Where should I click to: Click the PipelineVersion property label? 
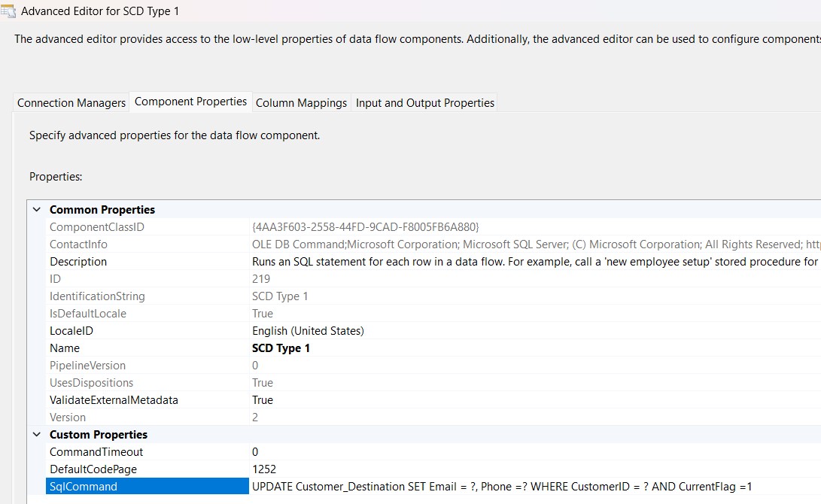pyautogui.click(x=87, y=366)
